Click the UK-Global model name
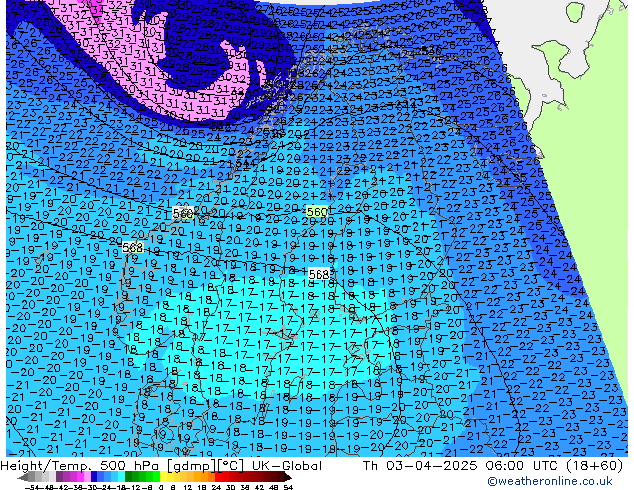634x490 pixels. click(x=287, y=466)
